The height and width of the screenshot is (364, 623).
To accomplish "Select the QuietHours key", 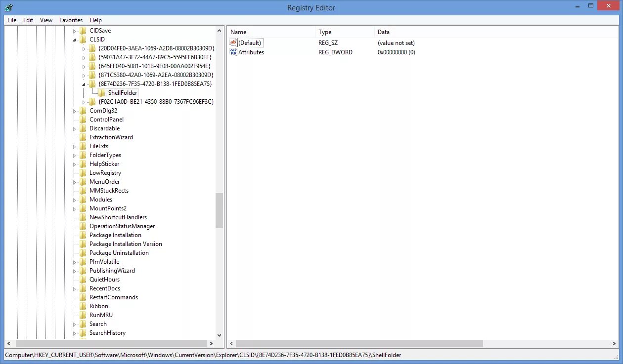I will (104, 280).
